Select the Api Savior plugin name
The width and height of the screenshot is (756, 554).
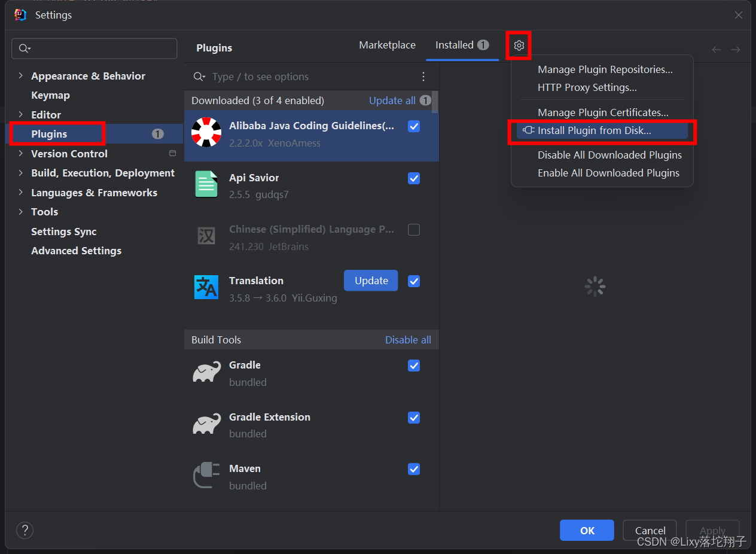click(254, 178)
